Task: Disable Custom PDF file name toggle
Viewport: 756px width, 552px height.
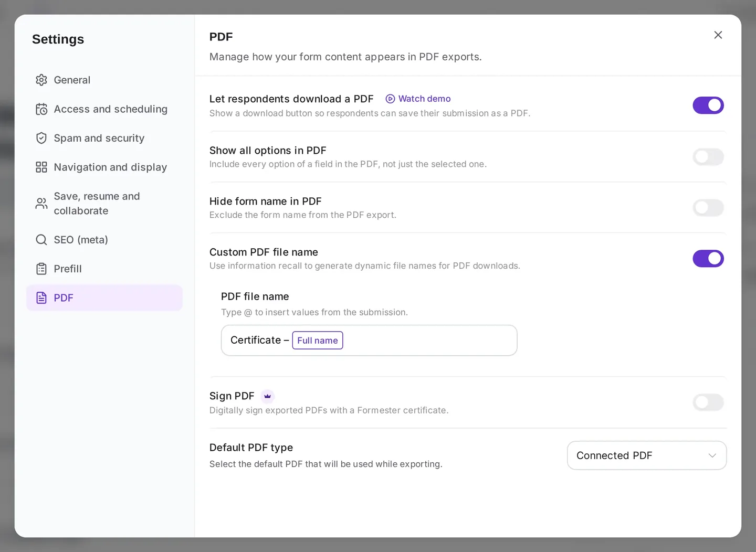Action: coord(708,258)
